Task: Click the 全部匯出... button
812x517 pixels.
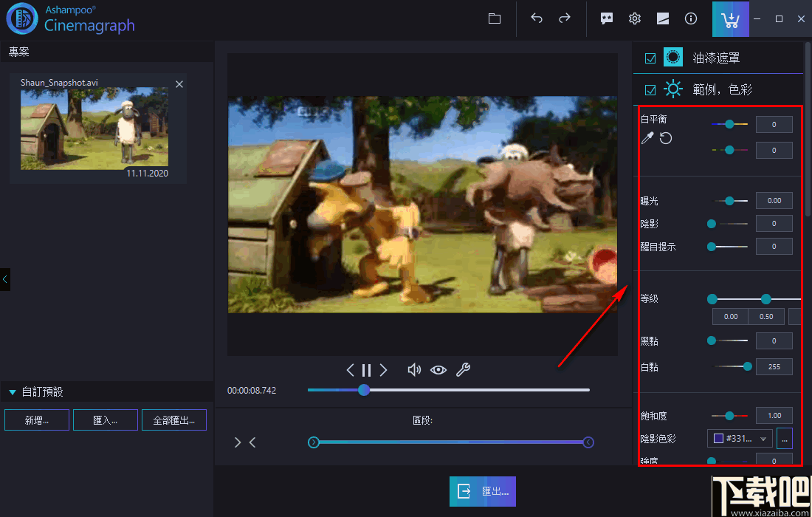Action: click(174, 420)
